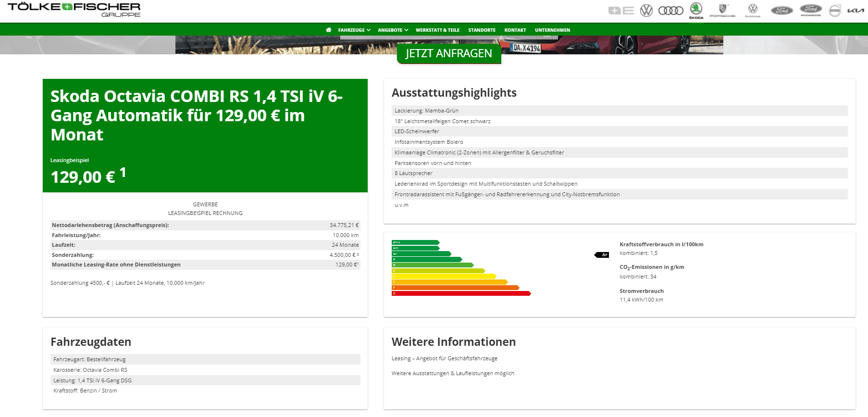Open the VW Nutzfahrzeuge brand logo
This screenshot has height=417, width=868.
[x=753, y=10]
